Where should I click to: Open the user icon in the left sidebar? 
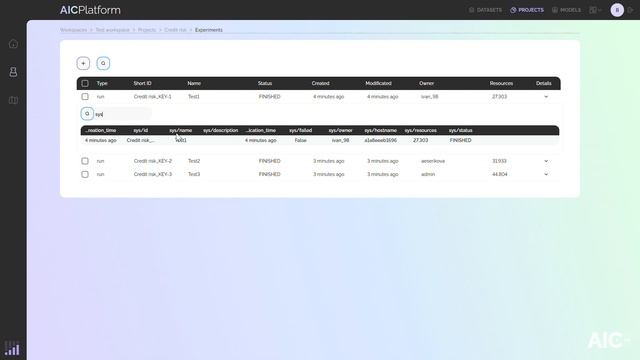(x=13, y=72)
